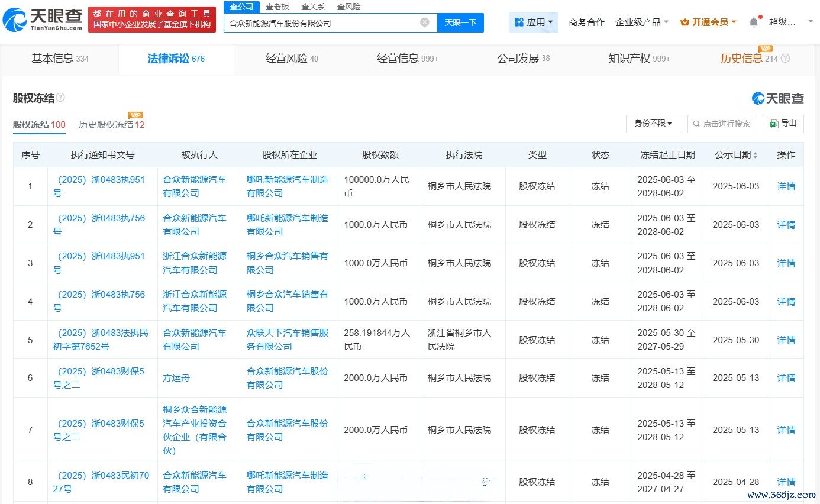Open case 浙0483法执民初字第7652号
The width and height of the screenshot is (820, 504).
coord(101,340)
